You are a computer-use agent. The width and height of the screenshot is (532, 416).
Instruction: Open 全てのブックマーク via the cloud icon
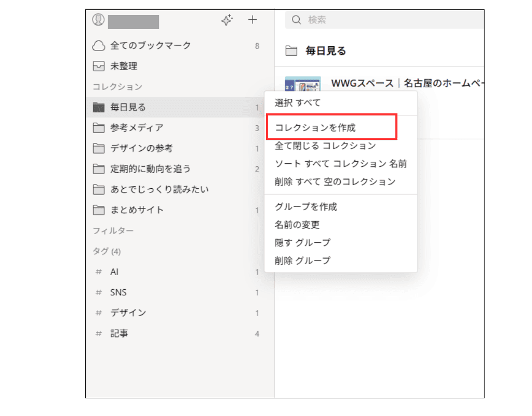coord(99,46)
